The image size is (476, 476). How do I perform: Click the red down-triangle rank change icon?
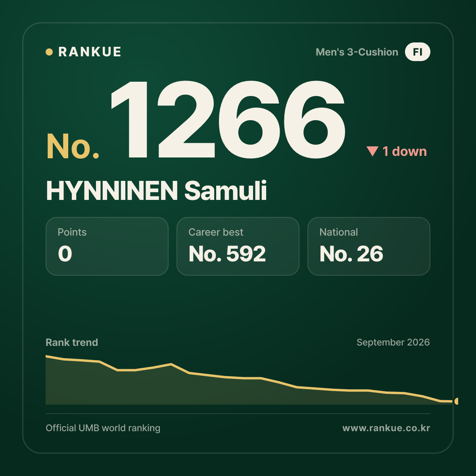372,151
